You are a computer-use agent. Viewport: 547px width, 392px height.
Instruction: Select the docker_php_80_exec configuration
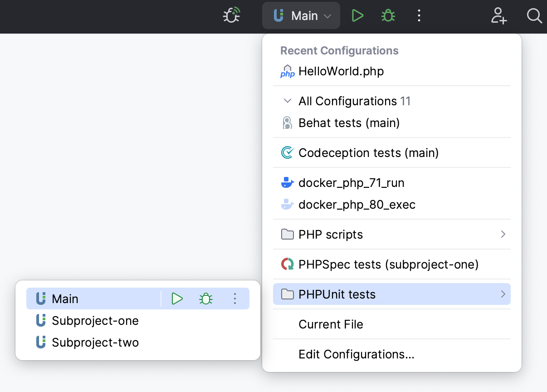pyautogui.click(x=357, y=205)
